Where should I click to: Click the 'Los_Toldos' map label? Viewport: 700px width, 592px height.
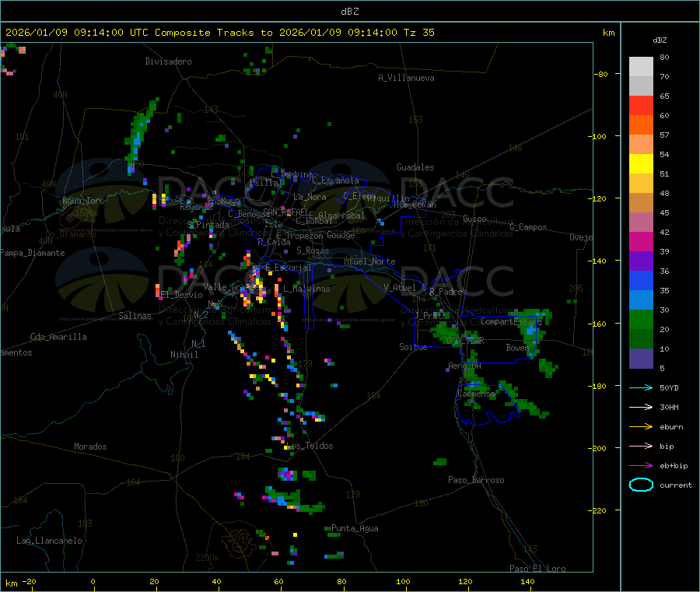(x=310, y=446)
